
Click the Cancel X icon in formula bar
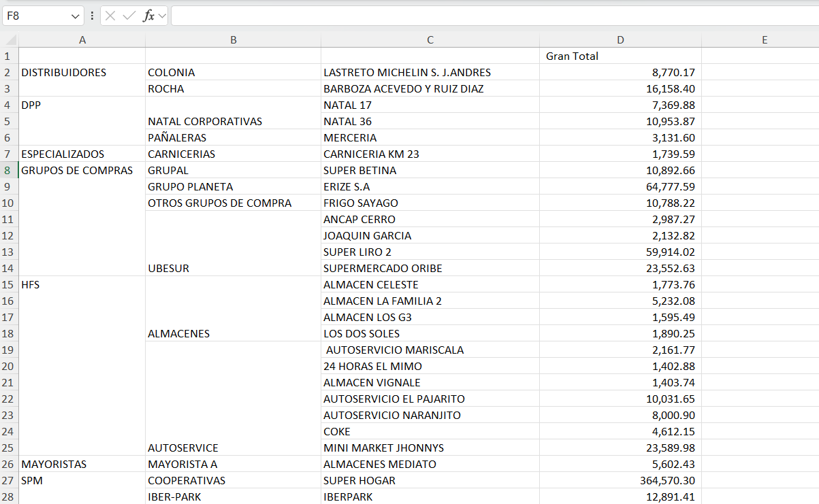[x=110, y=16]
